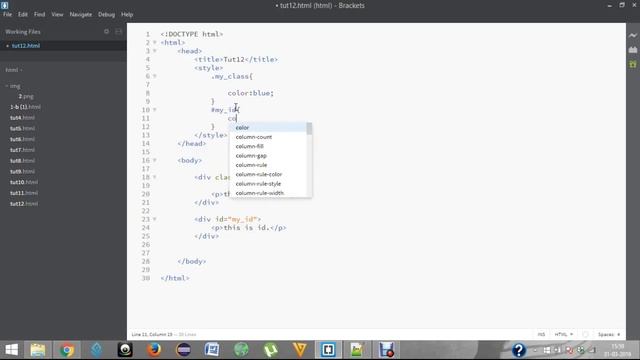Open the Help menu
The image size is (640, 360).
(x=127, y=14)
